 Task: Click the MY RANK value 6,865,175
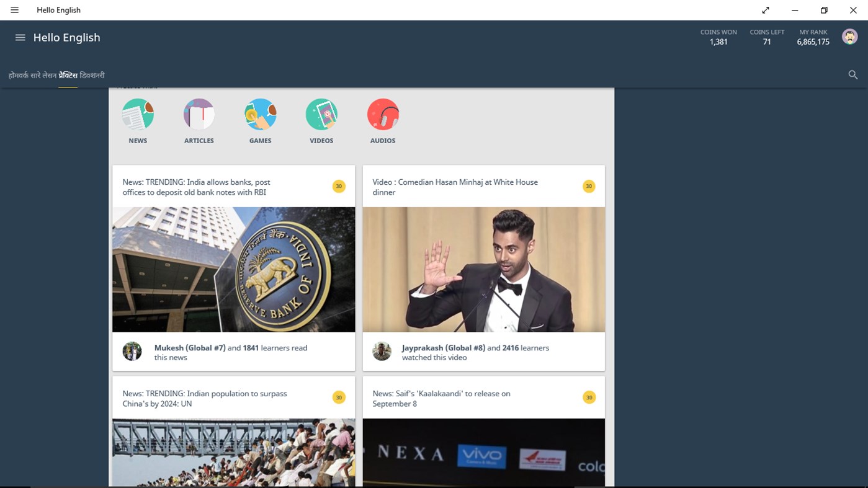point(813,42)
